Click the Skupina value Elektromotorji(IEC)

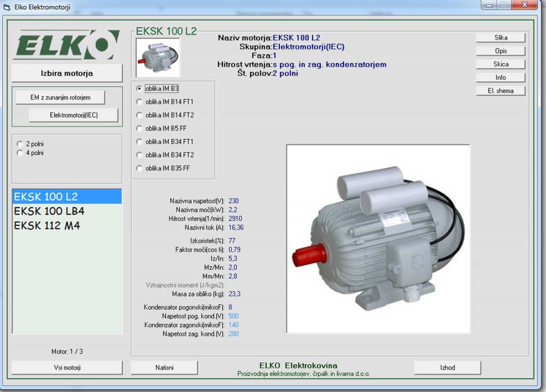308,47
